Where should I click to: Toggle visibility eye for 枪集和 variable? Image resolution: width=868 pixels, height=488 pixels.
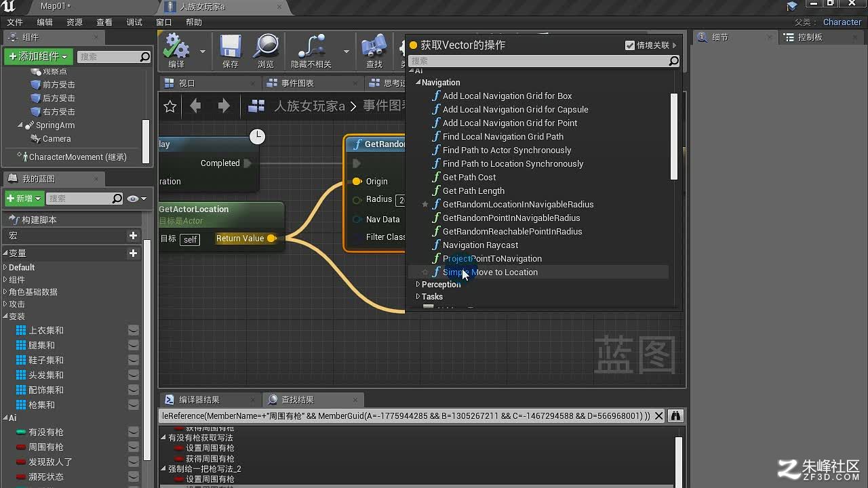(x=134, y=405)
